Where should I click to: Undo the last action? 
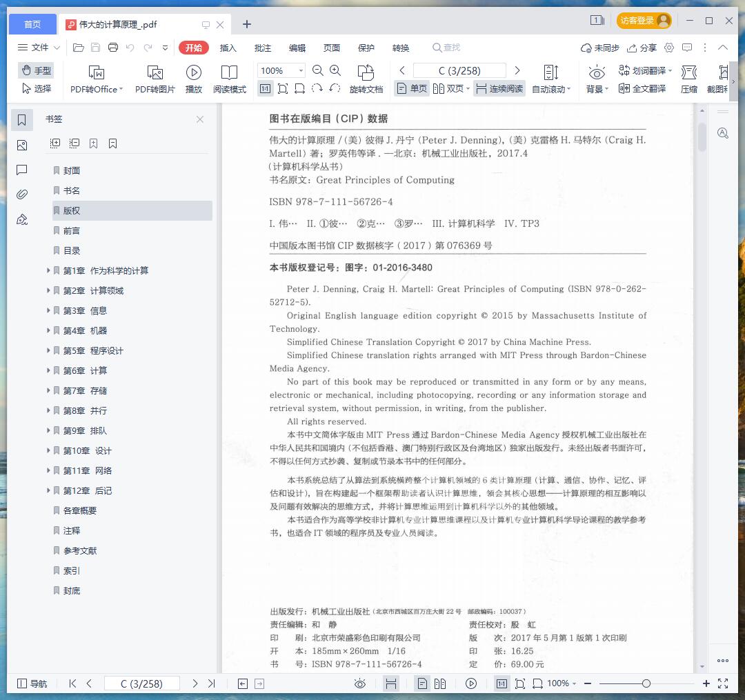pos(130,48)
